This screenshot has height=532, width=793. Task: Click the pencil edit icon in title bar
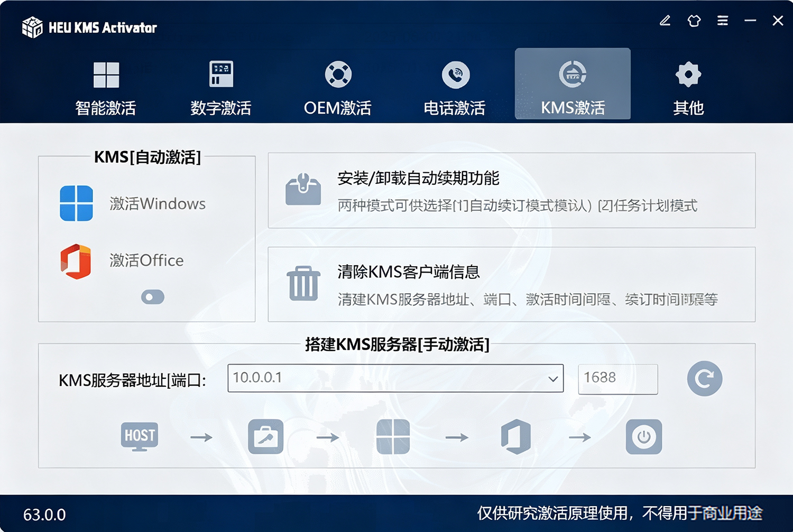point(665,21)
